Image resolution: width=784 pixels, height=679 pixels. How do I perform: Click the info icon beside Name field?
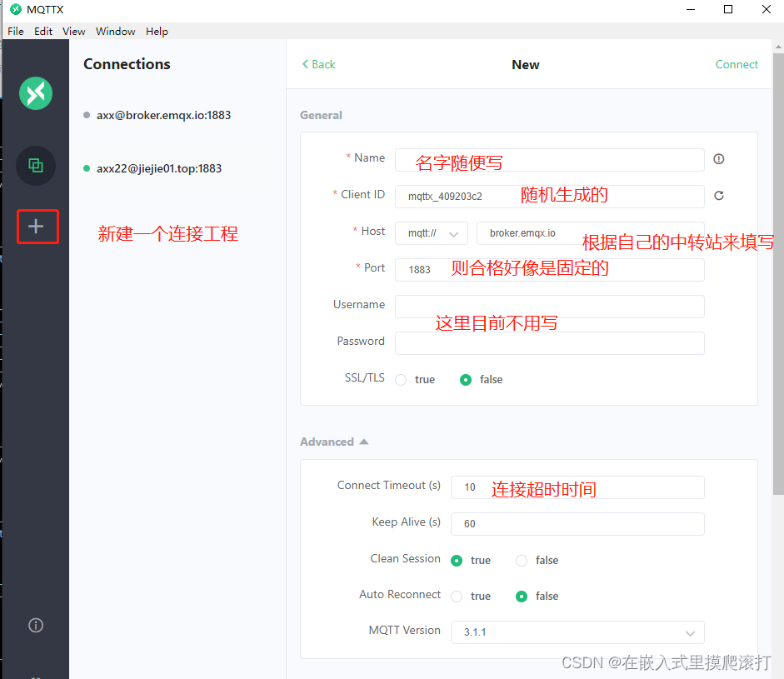pyautogui.click(x=718, y=158)
